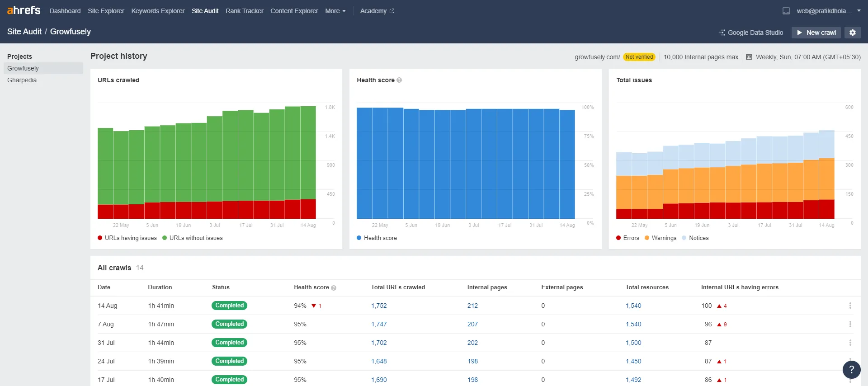Screen dimensions: 868x386
Task: Click Health score column info icon
Action: [334, 288]
